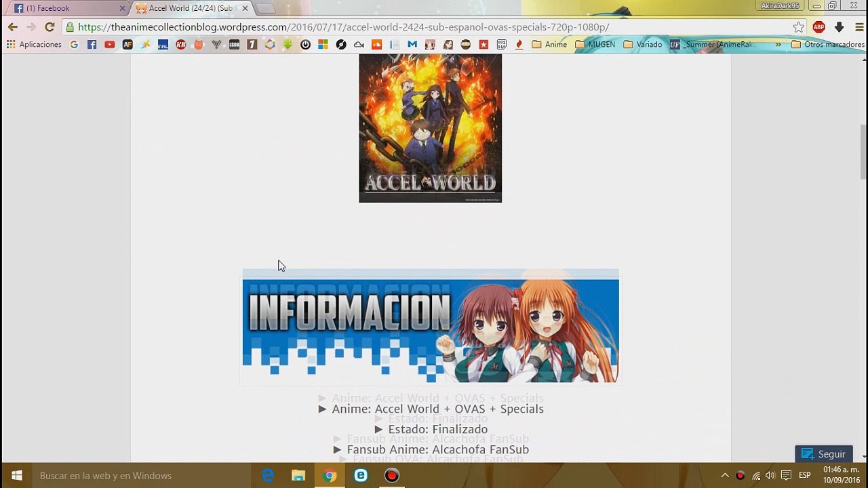Open the red KN bookmark icon

(180, 45)
